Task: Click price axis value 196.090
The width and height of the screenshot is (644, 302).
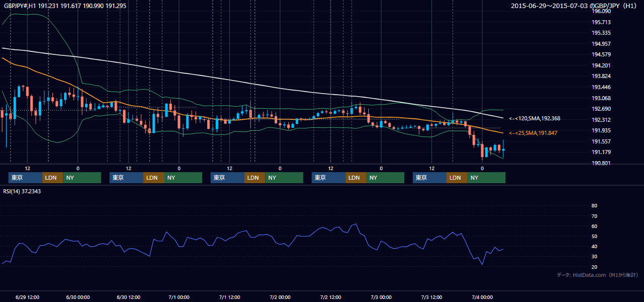Action: (601, 11)
